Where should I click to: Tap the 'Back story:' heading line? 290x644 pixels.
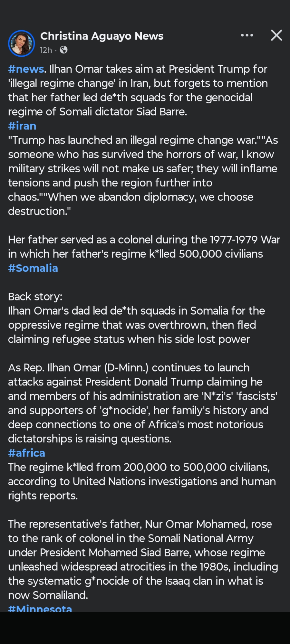coord(35,297)
